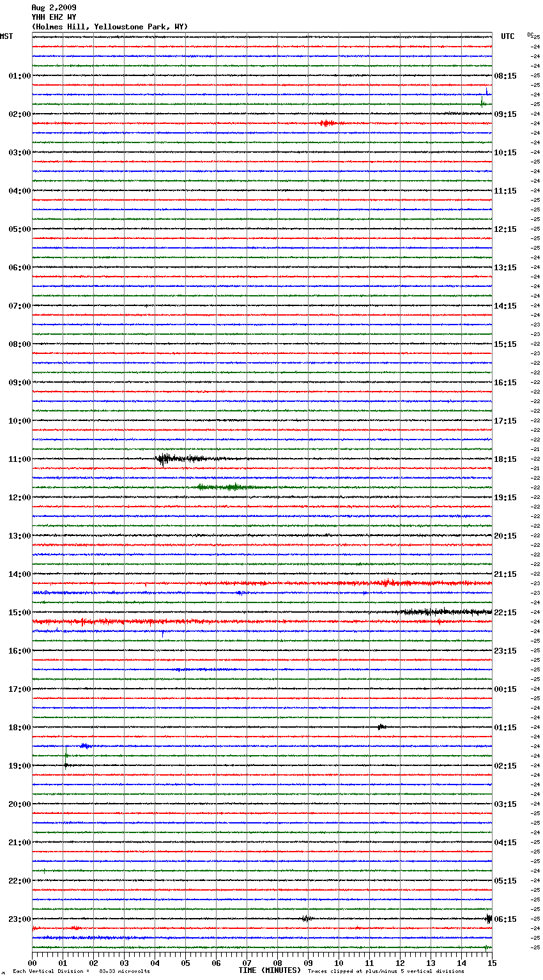Click green spike near minute 15 above 02:00
This screenshot has height=980, width=543.
click(x=482, y=101)
